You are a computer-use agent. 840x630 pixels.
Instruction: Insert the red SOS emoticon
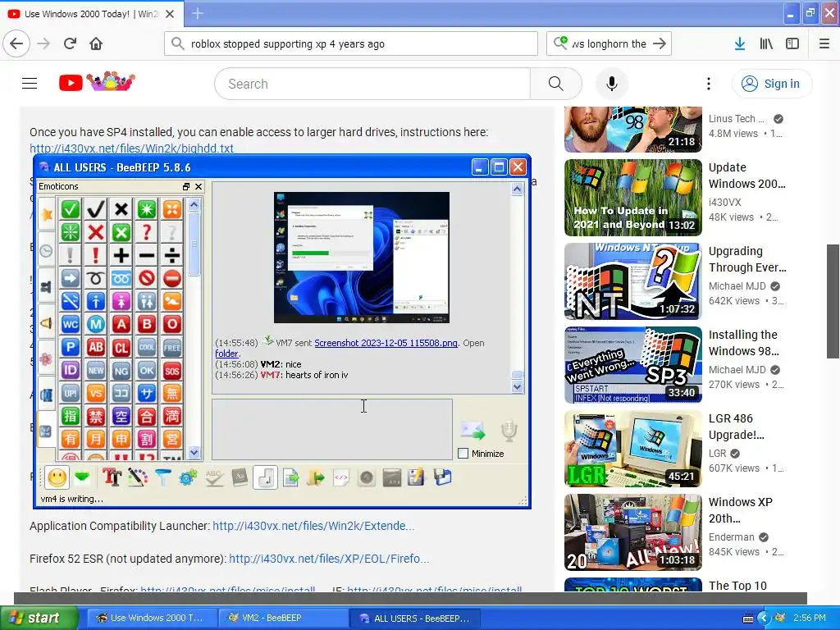coord(172,370)
